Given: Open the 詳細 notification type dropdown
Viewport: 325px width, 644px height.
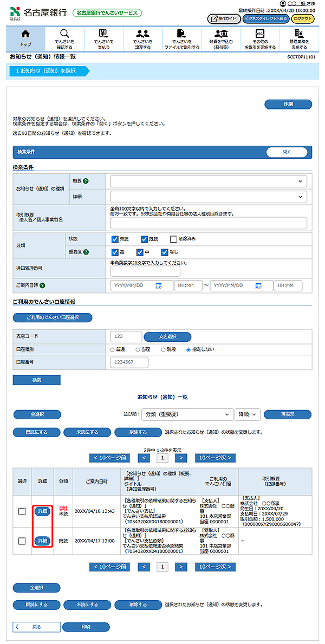Looking at the screenshot, I should (x=209, y=197).
